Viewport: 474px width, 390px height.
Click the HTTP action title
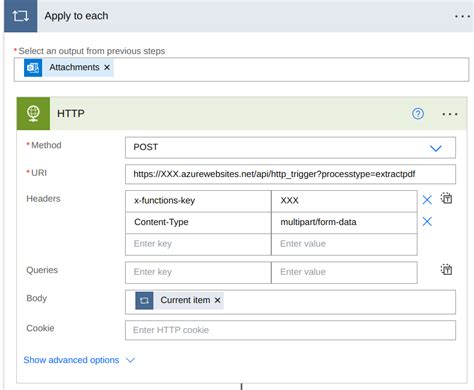71,114
